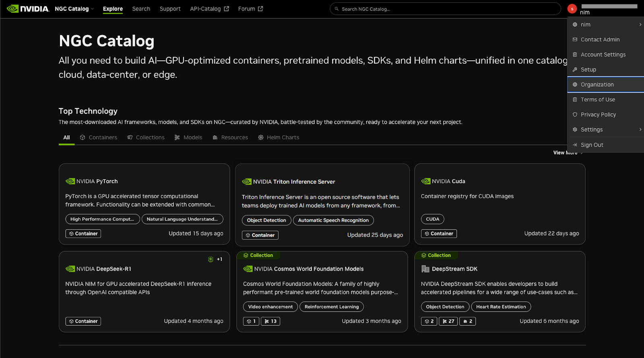Click the nim globe icon
This screenshot has width=644, height=358.
tap(575, 25)
